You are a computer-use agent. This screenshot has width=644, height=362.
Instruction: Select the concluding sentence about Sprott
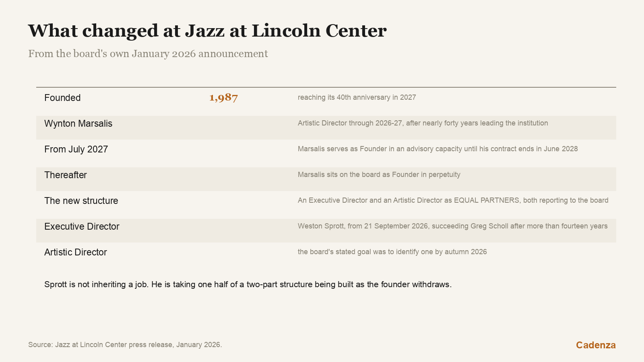(x=248, y=284)
